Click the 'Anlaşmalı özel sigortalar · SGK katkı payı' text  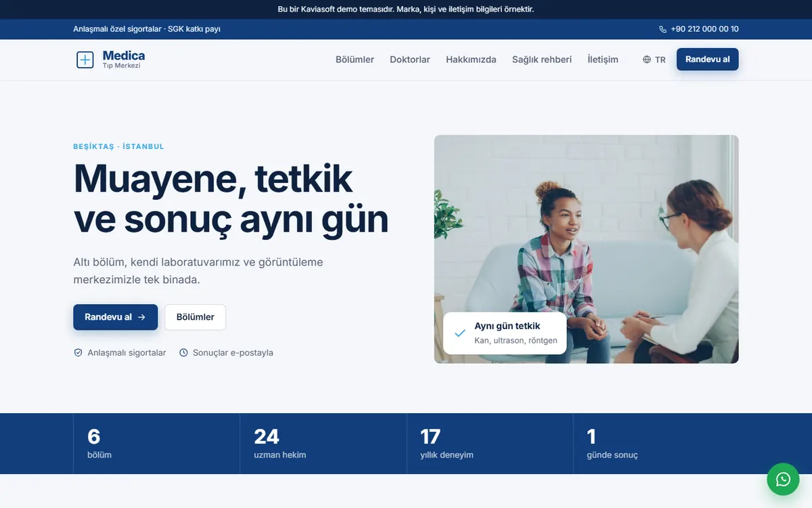(x=147, y=29)
